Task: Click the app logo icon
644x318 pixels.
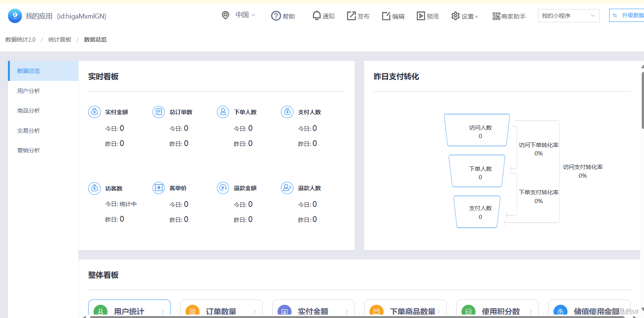Action: pyautogui.click(x=15, y=16)
